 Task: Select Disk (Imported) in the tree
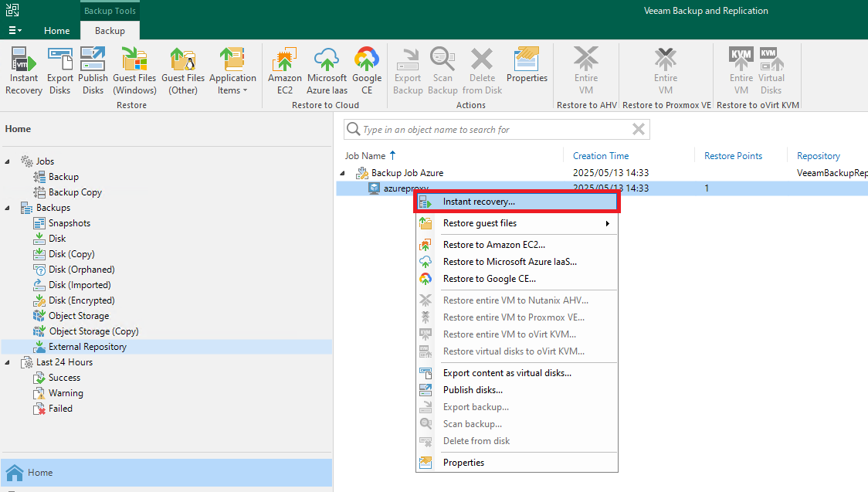click(80, 285)
